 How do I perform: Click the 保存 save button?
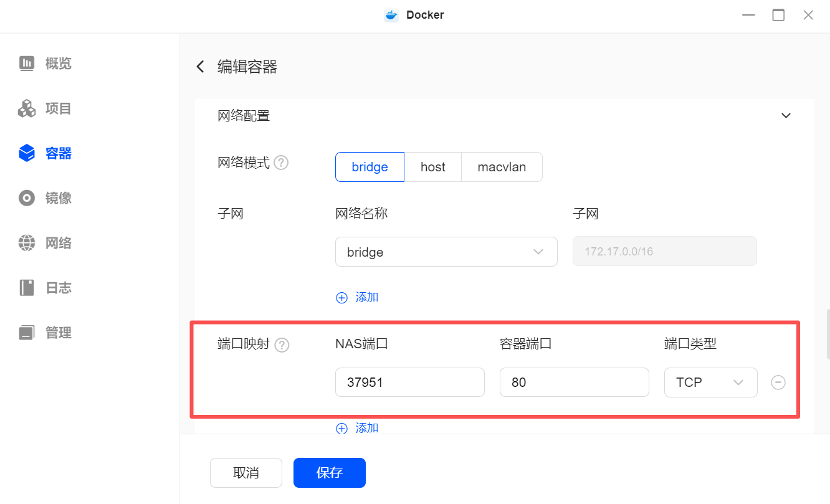[330, 473]
